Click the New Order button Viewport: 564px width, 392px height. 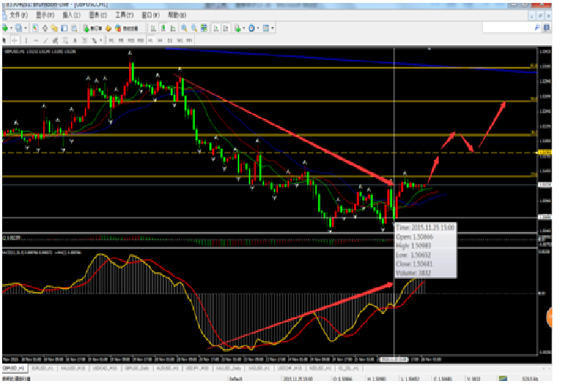tap(93, 28)
